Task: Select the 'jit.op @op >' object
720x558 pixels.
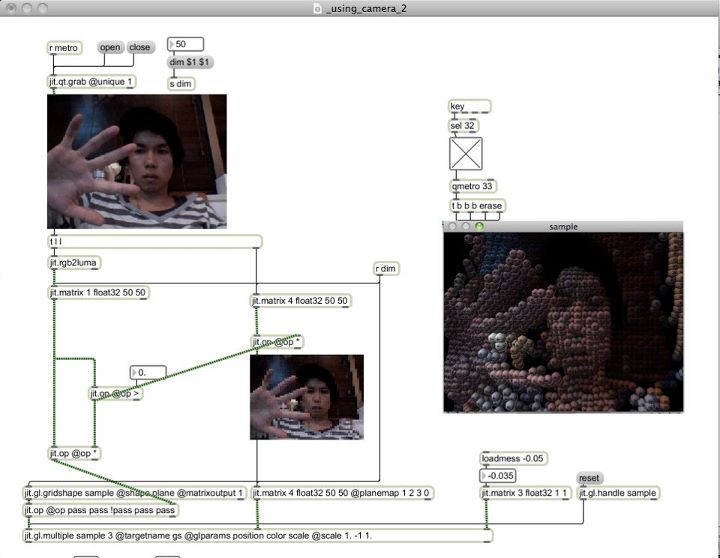Action: click(x=116, y=394)
